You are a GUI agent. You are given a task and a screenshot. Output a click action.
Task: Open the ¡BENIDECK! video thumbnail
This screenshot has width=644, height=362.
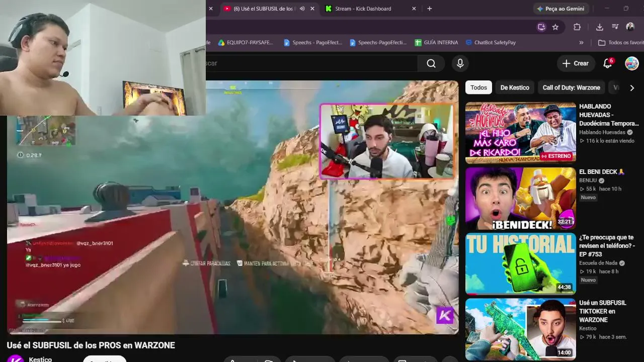click(521, 199)
